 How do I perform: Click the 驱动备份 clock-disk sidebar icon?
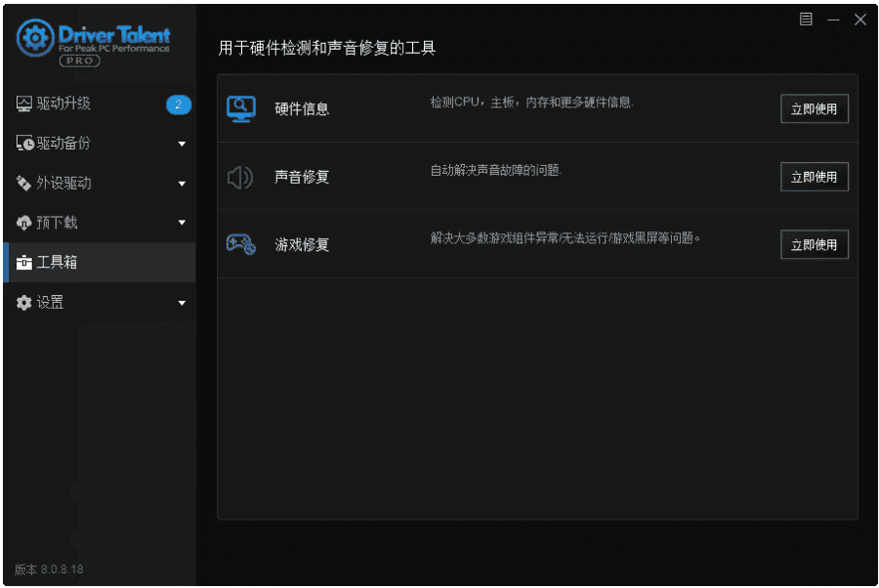point(23,143)
